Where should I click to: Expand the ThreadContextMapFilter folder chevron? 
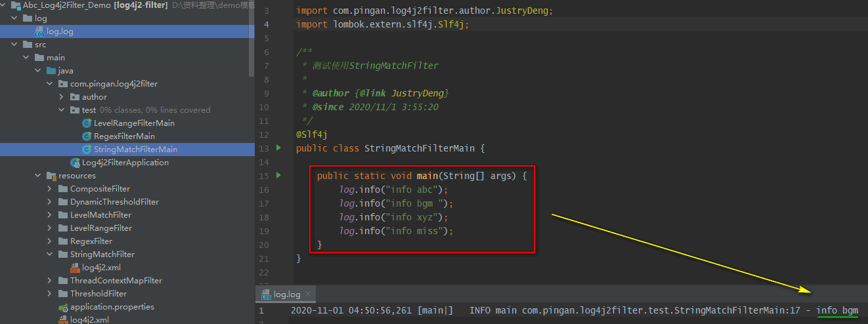51,281
